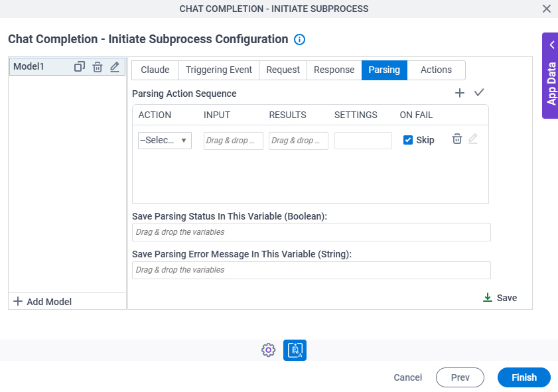Click the Finish button
This screenshot has width=558, height=392.
click(x=524, y=377)
